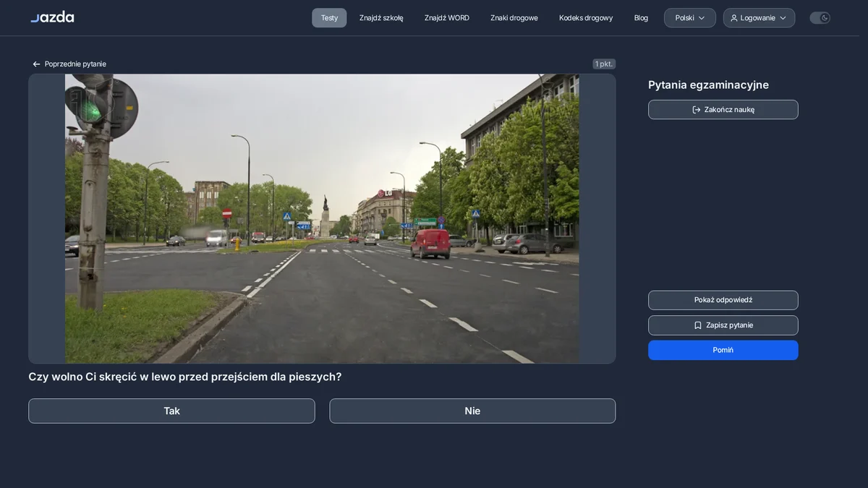Visit the Blog page
Image resolution: width=868 pixels, height=488 pixels.
[641, 18]
